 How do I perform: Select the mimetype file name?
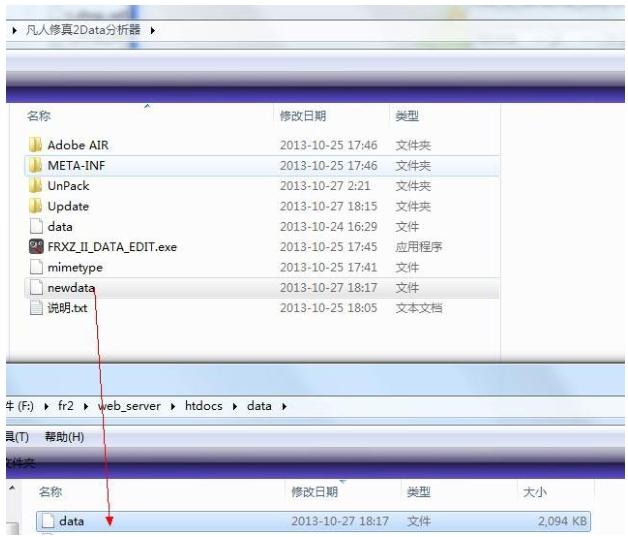click(75, 267)
